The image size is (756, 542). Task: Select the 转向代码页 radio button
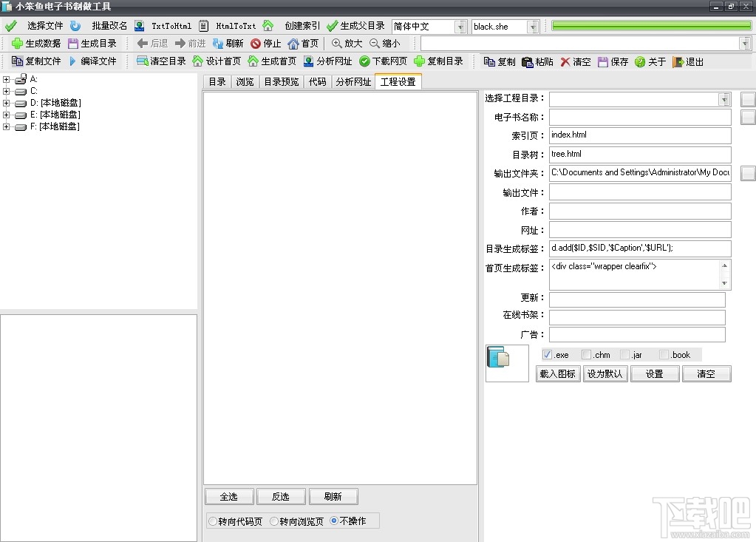pyautogui.click(x=213, y=521)
